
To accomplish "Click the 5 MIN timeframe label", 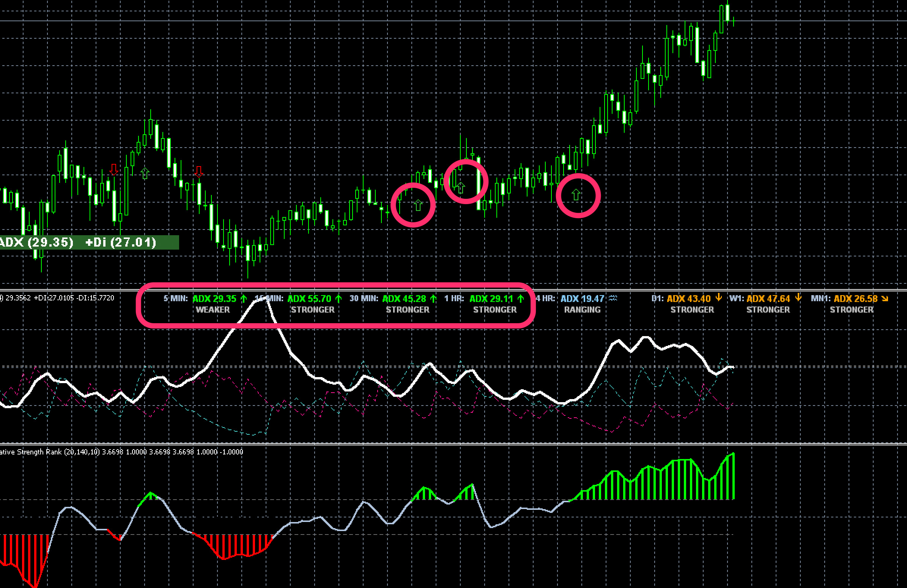I will coord(176,298).
